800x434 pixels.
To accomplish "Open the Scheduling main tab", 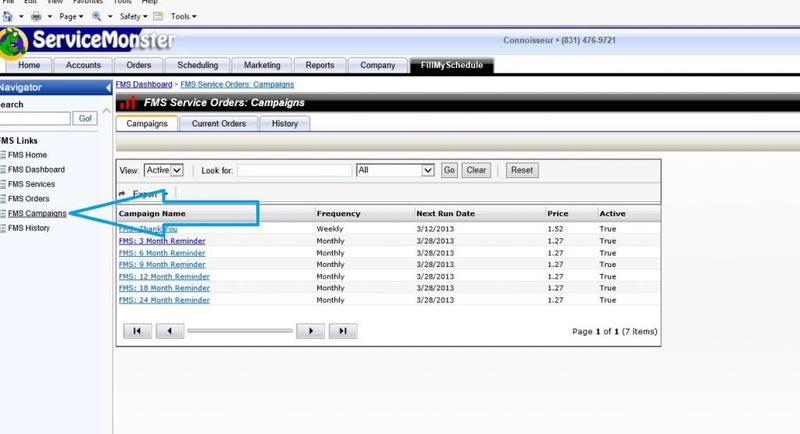I will tap(197, 66).
